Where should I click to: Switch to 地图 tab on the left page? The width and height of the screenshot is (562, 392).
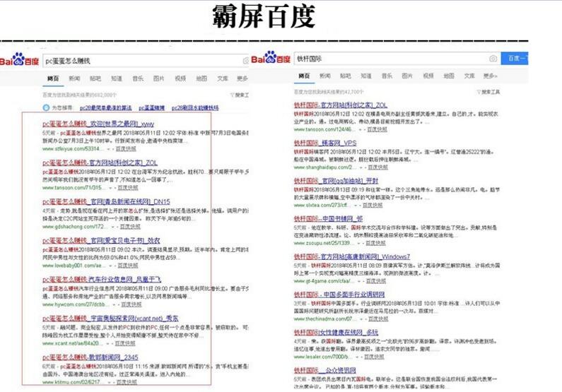point(201,78)
